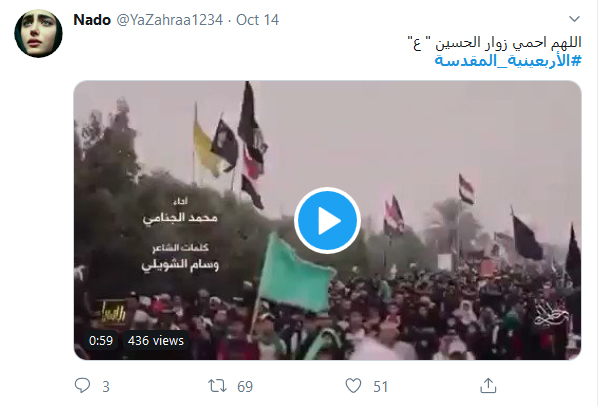599x406 pixels.
Task: Click the reply speech bubble icon
Action: 82,386
